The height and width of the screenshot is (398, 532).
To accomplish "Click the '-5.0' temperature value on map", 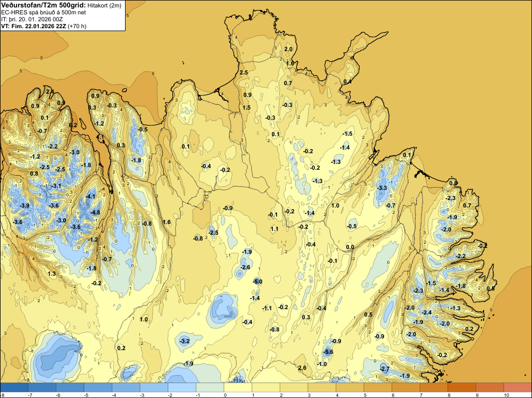I will pos(257,281).
